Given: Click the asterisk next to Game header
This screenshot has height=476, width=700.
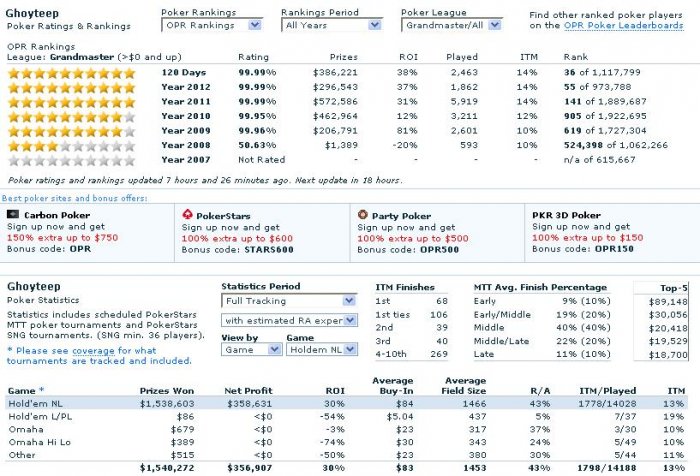Looking at the screenshot, I should pos(42,390).
